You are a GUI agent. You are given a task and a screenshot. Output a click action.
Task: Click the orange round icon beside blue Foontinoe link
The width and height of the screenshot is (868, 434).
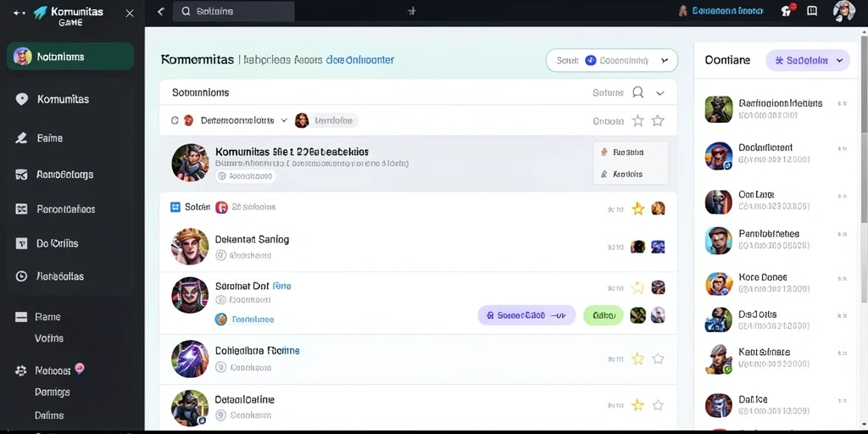tap(221, 319)
